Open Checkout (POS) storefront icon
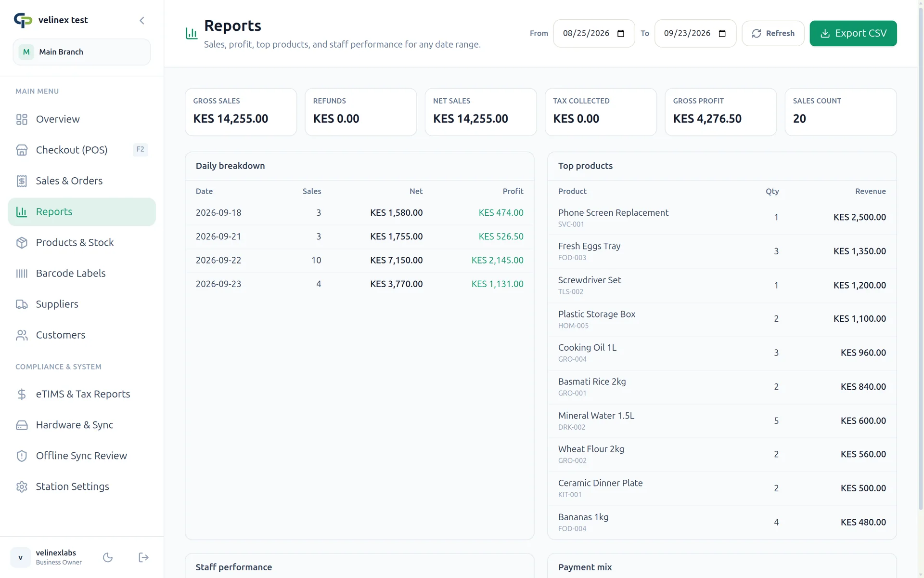Screen dimensions: 924x578 22,150
